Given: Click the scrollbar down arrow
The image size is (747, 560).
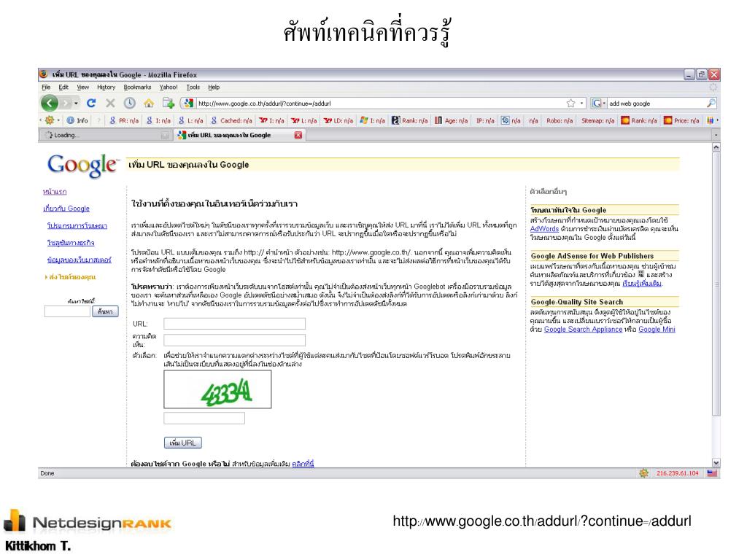Looking at the screenshot, I should (716, 463).
